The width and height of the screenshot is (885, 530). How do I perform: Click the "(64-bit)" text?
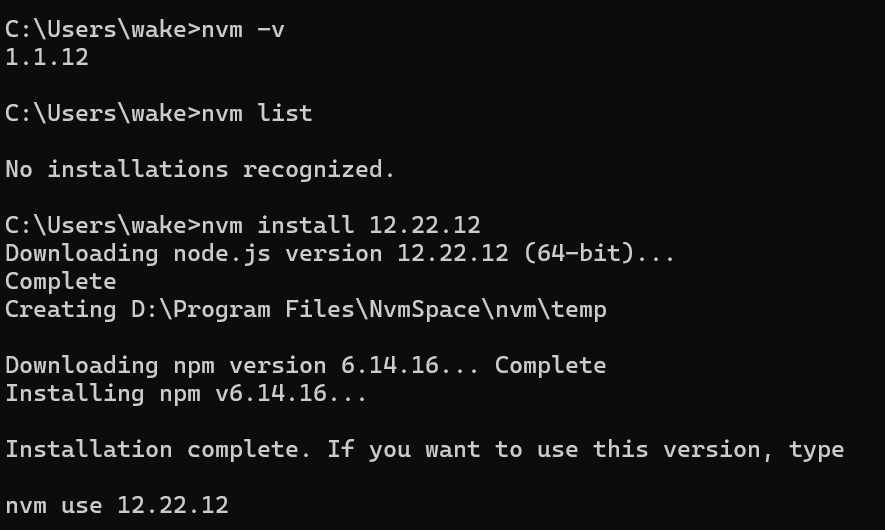579,253
